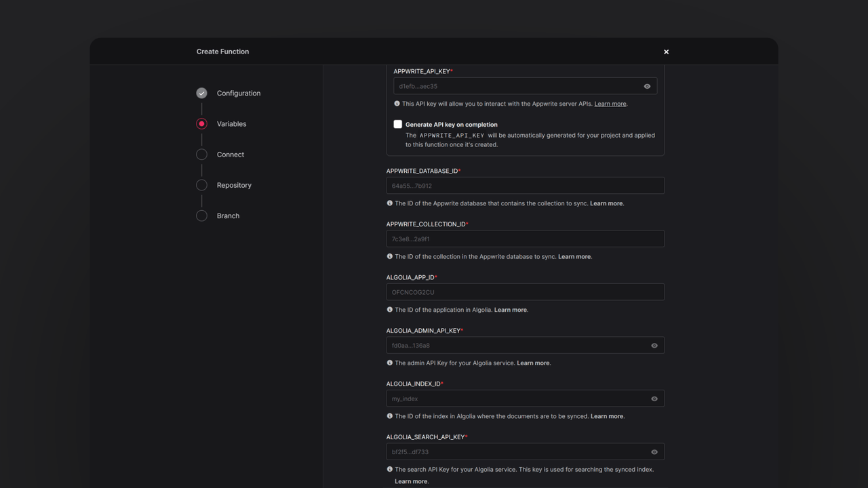
Task: Open Learn more link for Appwrite server APIs
Action: tap(610, 104)
